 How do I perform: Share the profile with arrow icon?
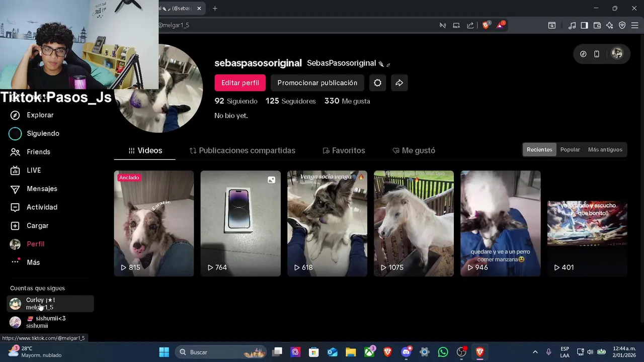[x=399, y=83]
